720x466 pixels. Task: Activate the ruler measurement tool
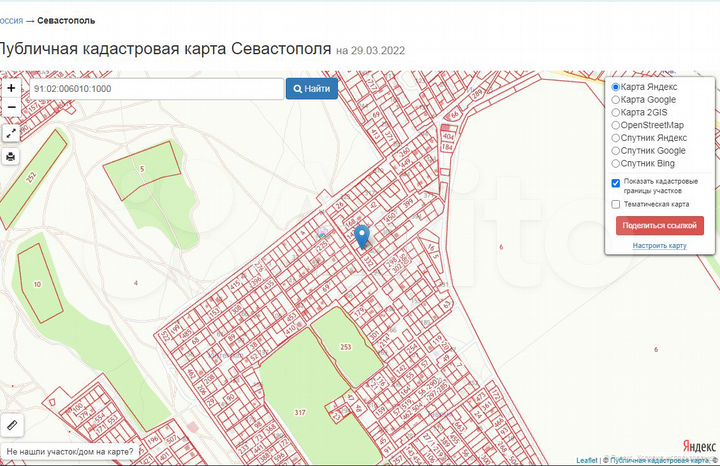[x=12, y=425]
